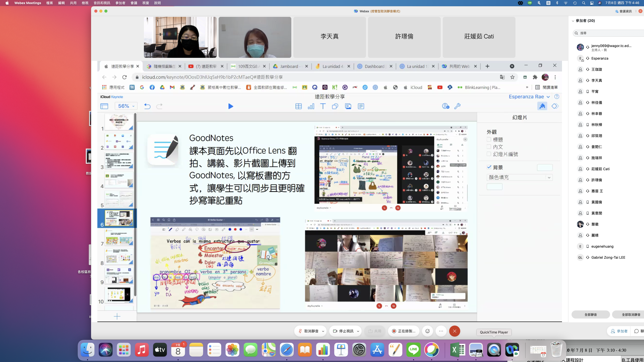Uncheck the 背景 checkbox
644x362 pixels.
click(x=489, y=167)
